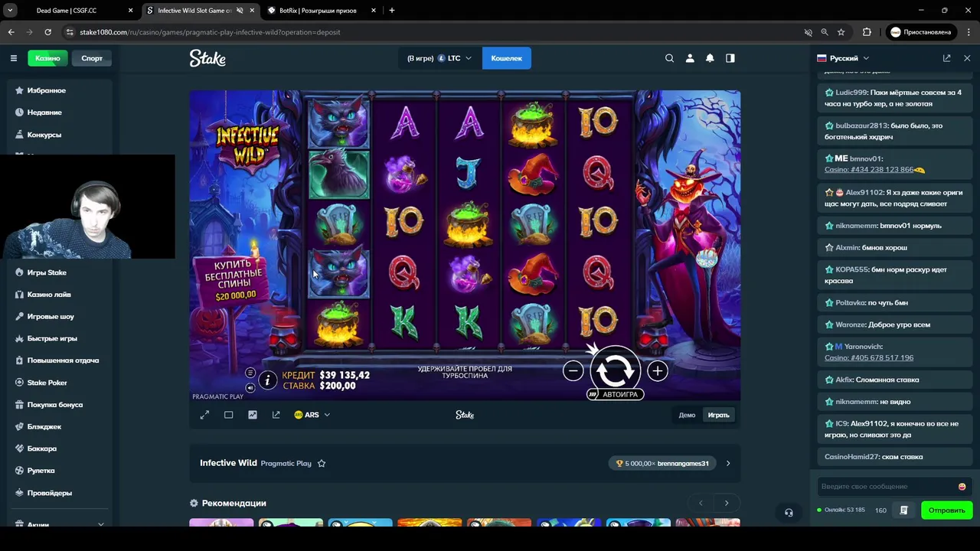Pop out the game window

point(276,415)
